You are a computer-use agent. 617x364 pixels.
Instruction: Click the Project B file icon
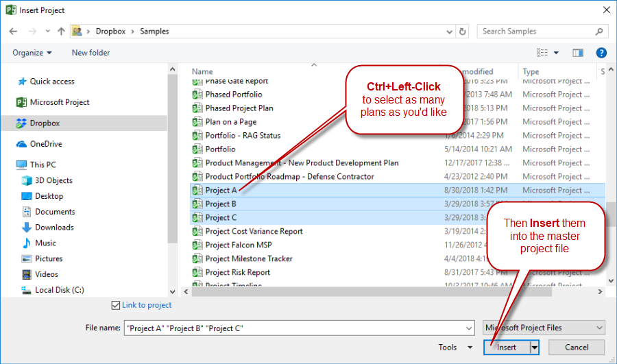pos(197,204)
